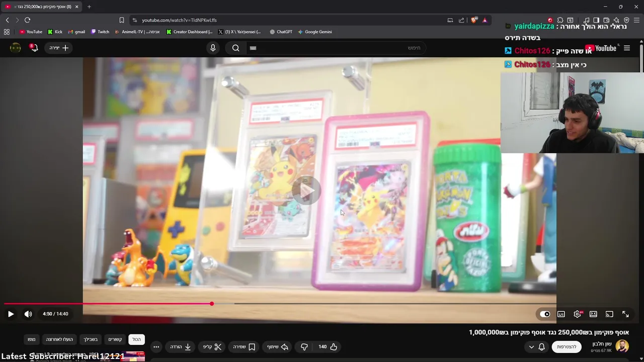Open the Brave wallet icon

[x=606, y=20]
